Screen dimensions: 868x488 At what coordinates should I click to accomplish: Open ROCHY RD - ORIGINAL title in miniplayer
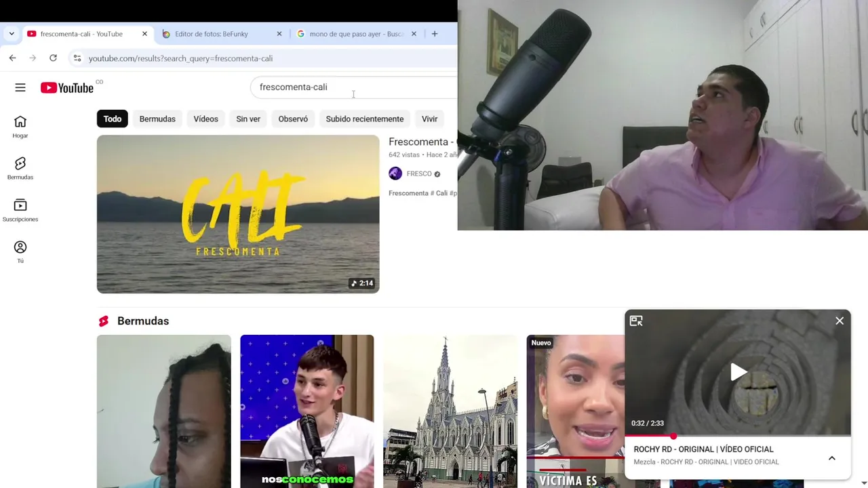pyautogui.click(x=703, y=449)
